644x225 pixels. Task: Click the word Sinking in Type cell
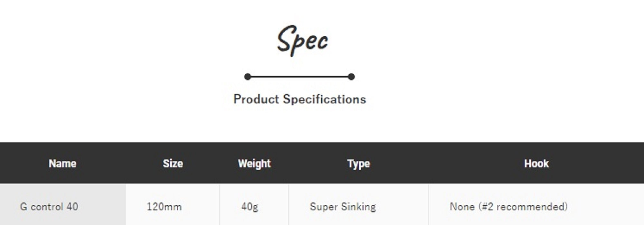click(x=358, y=207)
